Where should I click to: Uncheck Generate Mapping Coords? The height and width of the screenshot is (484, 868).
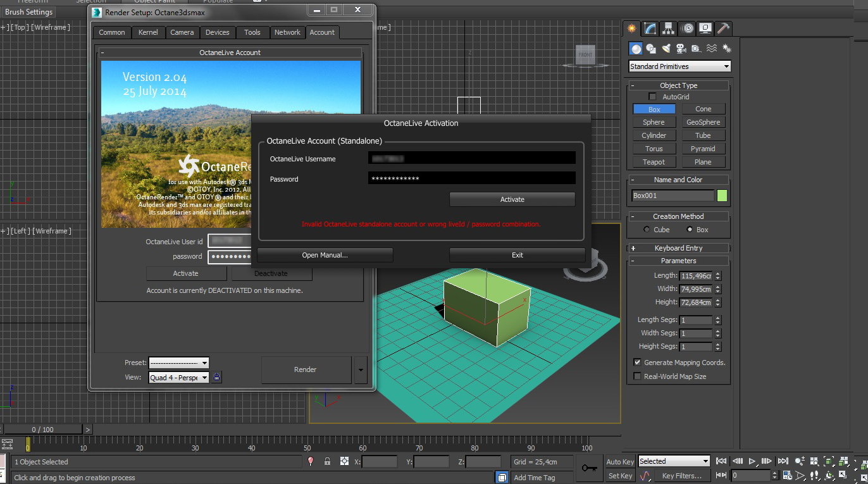tap(637, 363)
